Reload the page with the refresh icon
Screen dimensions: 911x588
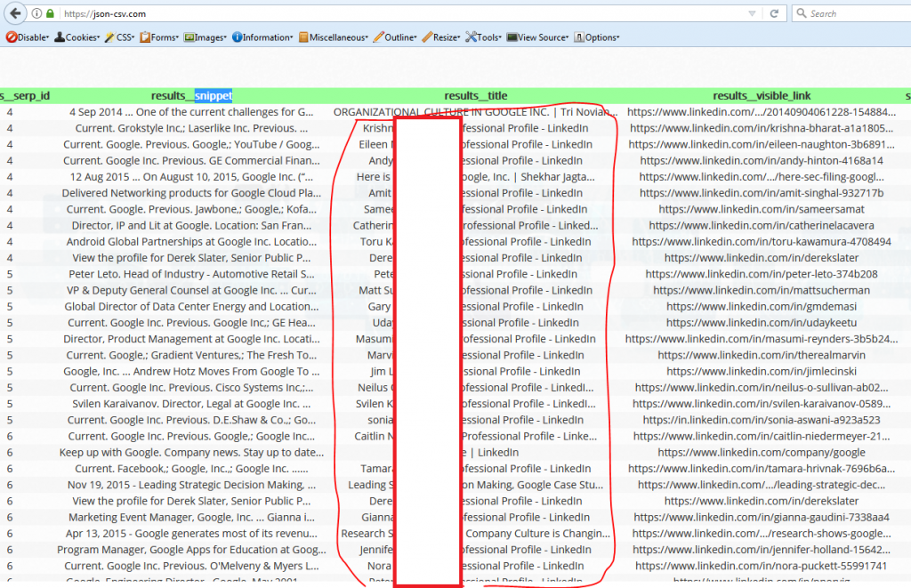(774, 13)
